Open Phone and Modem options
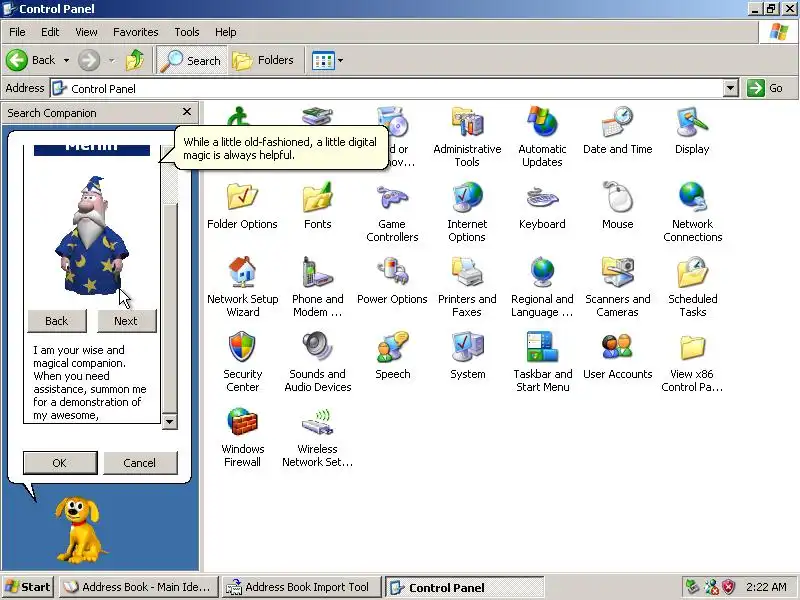The image size is (800, 600). [x=317, y=287]
